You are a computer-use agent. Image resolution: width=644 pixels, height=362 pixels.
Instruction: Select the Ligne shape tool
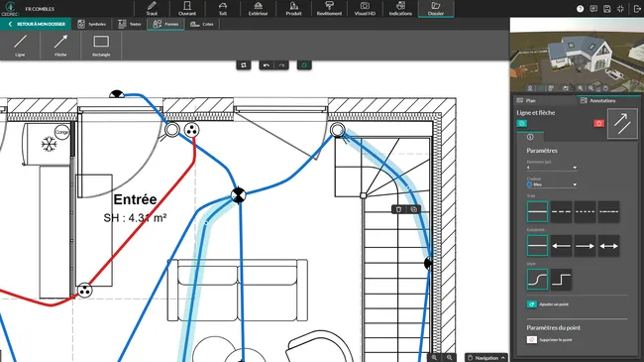(x=20, y=46)
